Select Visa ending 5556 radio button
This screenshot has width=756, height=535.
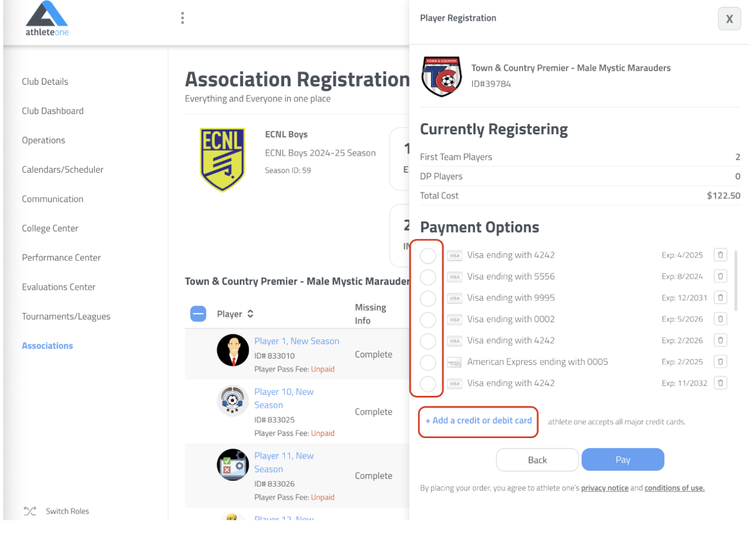pos(428,277)
